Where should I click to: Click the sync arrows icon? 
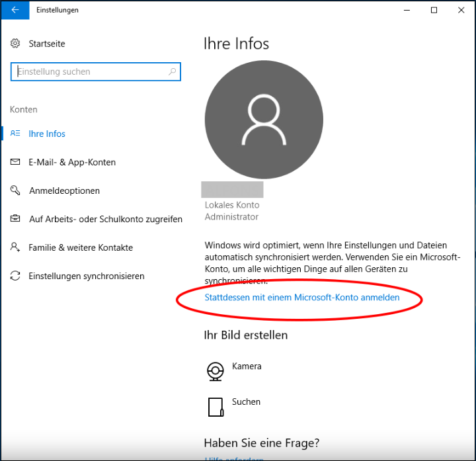point(15,276)
